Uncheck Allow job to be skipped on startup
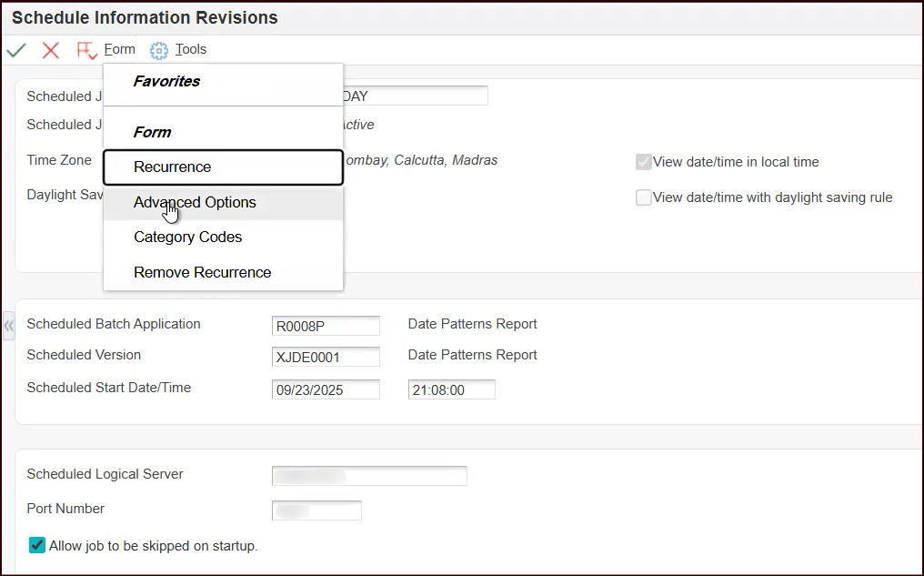 (x=37, y=545)
